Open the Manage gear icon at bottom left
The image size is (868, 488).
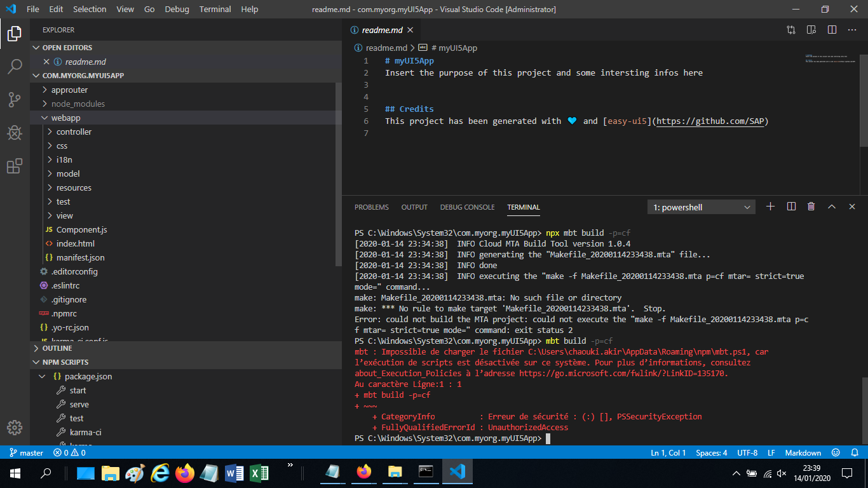tap(14, 428)
